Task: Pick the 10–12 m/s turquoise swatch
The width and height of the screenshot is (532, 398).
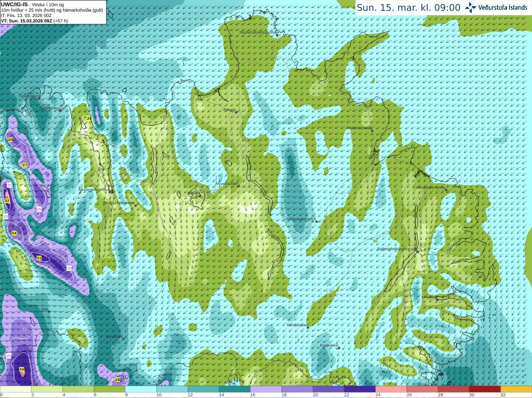Action: click(x=172, y=389)
